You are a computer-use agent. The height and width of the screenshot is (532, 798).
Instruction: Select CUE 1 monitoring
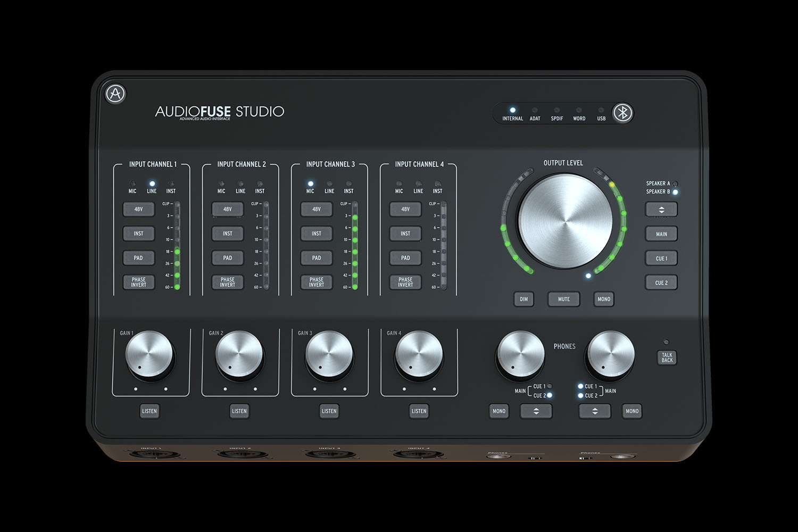pyautogui.click(x=661, y=258)
